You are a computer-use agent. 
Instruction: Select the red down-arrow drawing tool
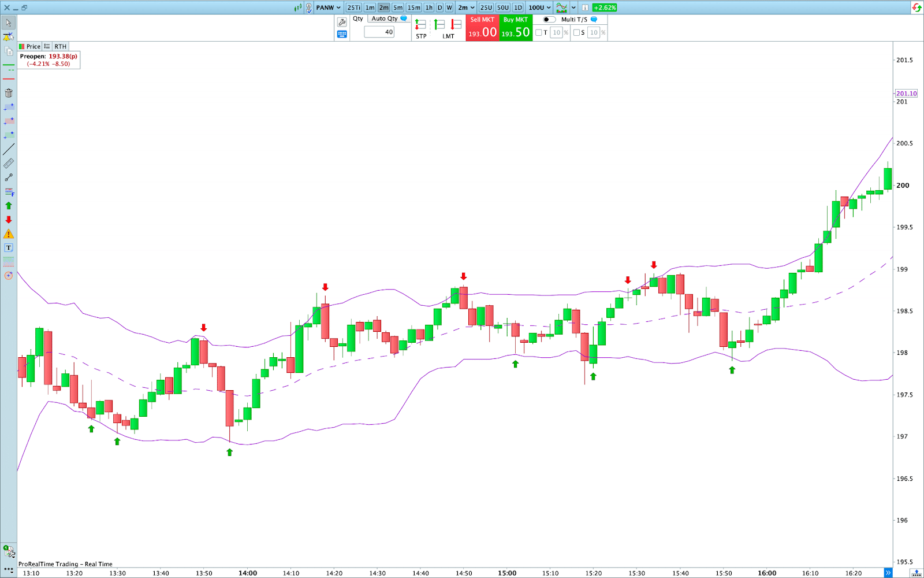[9, 220]
